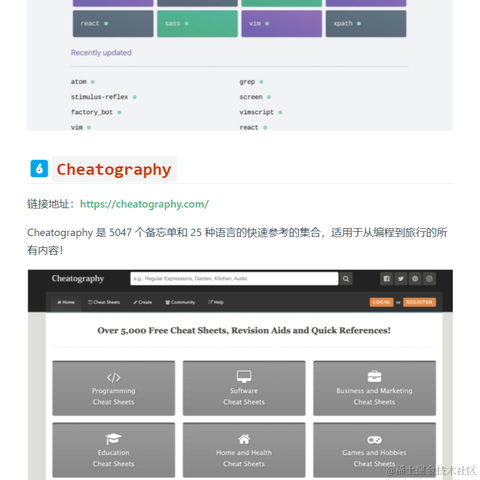
Task: Open Software Cheat Sheets category
Action: pyautogui.click(x=244, y=388)
